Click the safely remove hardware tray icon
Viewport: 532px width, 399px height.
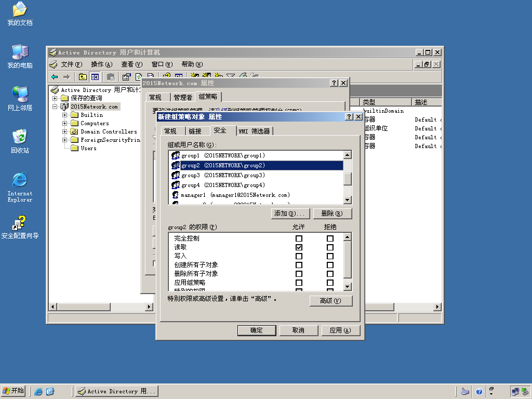click(x=525, y=392)
